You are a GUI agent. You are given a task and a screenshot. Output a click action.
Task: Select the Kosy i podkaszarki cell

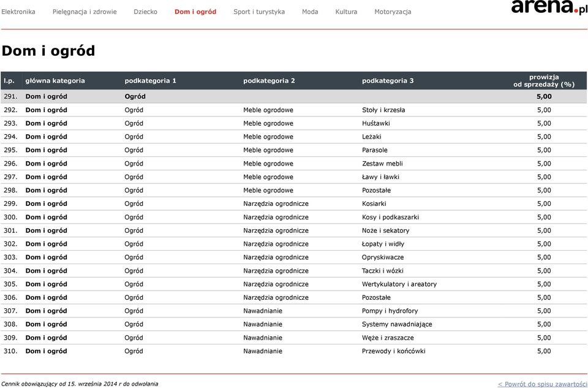point(390,217)
